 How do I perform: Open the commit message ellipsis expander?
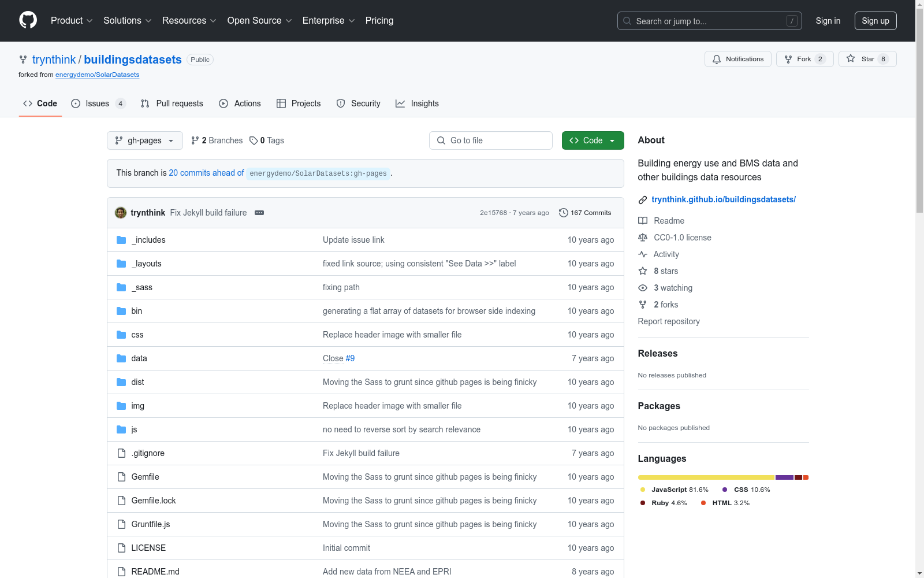tap(259, 213)
